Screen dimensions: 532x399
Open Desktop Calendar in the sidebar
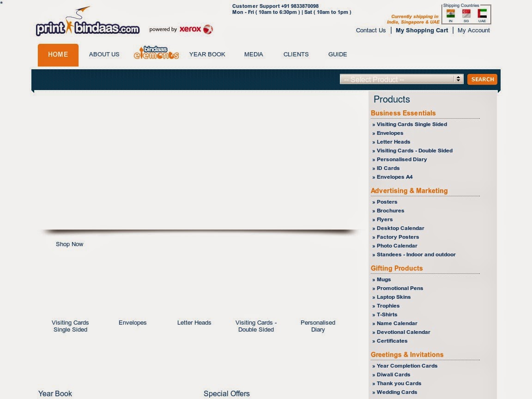point(400,228)
